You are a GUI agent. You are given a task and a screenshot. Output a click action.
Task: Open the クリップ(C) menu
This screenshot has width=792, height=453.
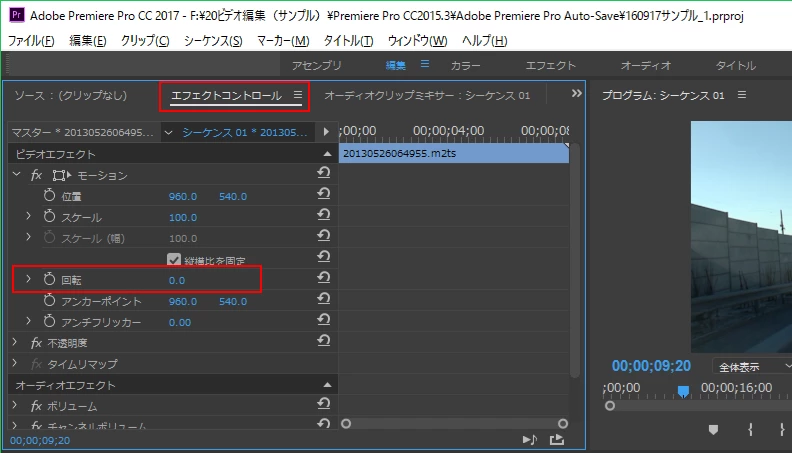click(145, 41)
